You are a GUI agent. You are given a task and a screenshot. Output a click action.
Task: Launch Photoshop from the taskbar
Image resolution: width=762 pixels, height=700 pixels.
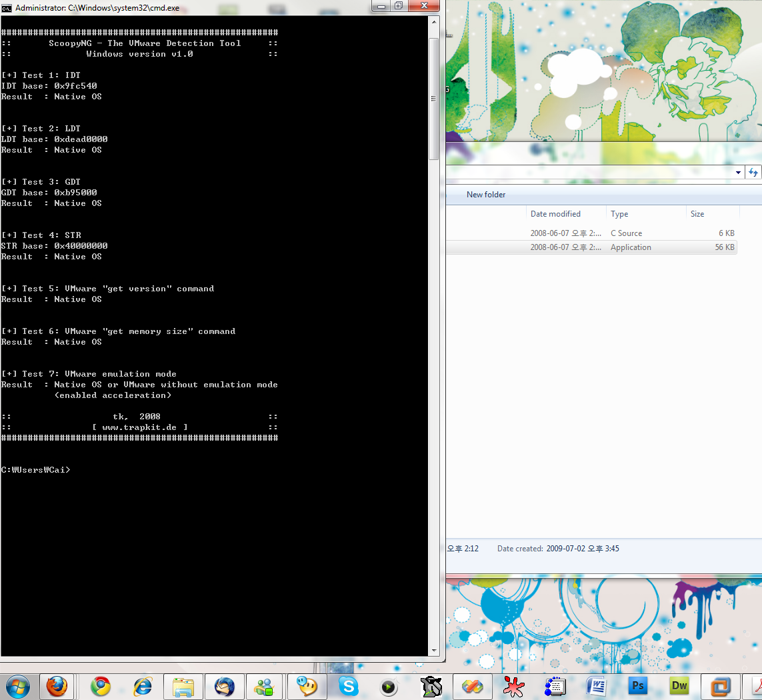[x=637, y=685]
